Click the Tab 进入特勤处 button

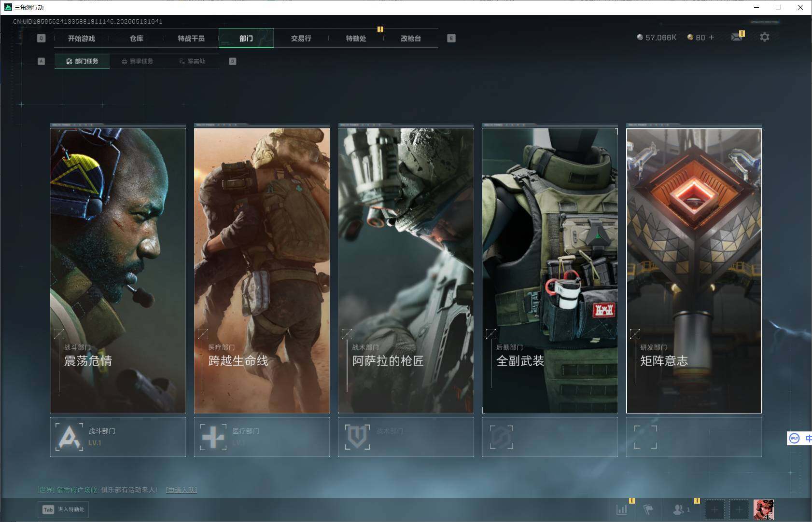(64, 509)
